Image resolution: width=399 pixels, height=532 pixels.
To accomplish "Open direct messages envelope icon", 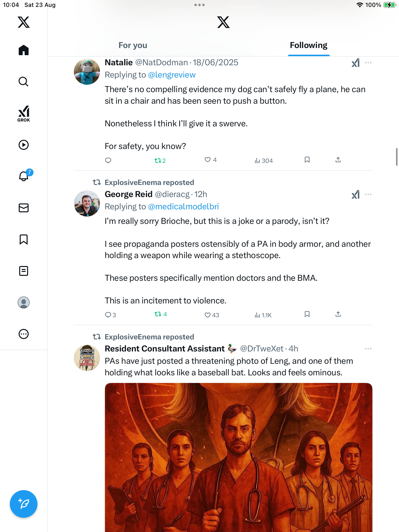I will click(24, 208).
